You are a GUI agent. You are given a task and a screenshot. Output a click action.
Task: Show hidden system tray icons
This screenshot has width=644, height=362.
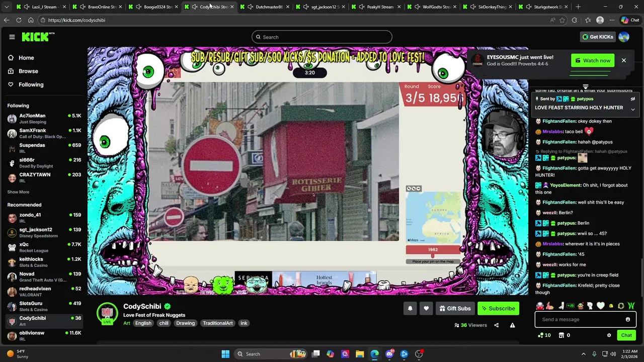(x=584, y=354)
